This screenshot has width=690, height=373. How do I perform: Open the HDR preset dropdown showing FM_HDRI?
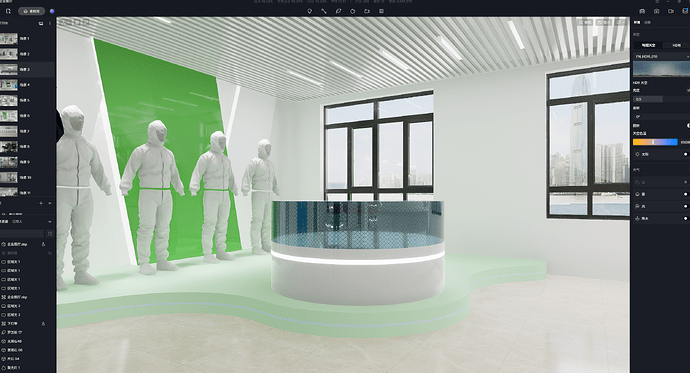pos(661,56)
